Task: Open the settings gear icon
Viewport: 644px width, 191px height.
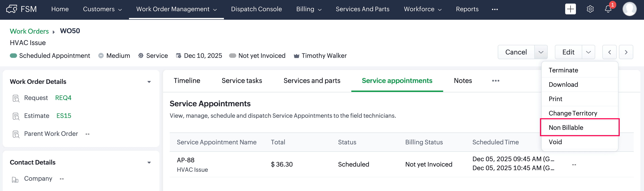Action: click(590, 9)
